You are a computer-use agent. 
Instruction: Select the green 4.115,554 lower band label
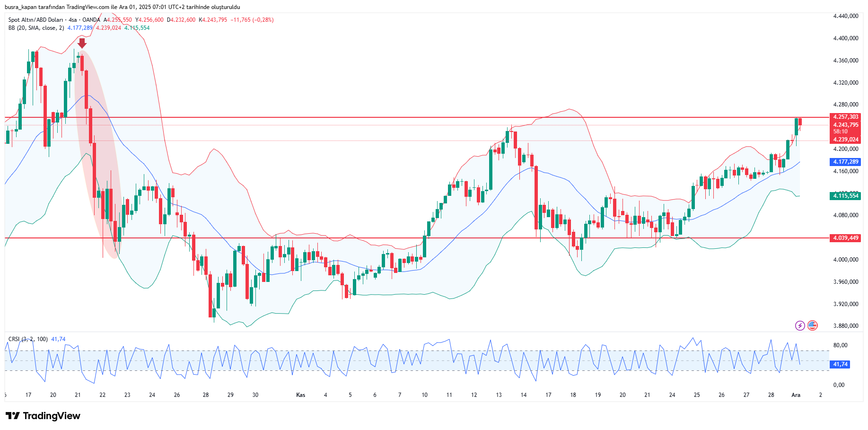pos(845,196)
